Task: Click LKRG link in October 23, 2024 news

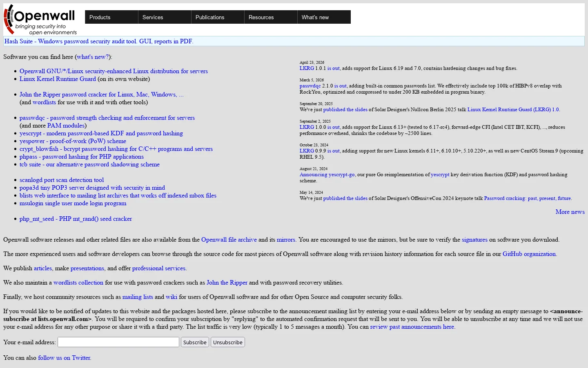Action: [307, 151]
